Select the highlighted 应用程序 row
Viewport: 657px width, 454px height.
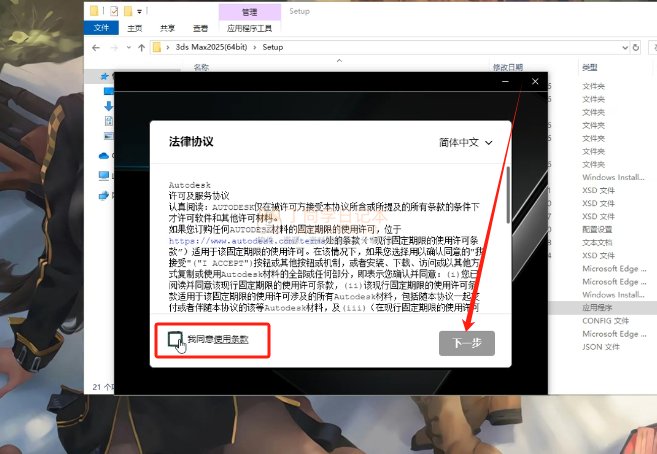coord(597,307)
